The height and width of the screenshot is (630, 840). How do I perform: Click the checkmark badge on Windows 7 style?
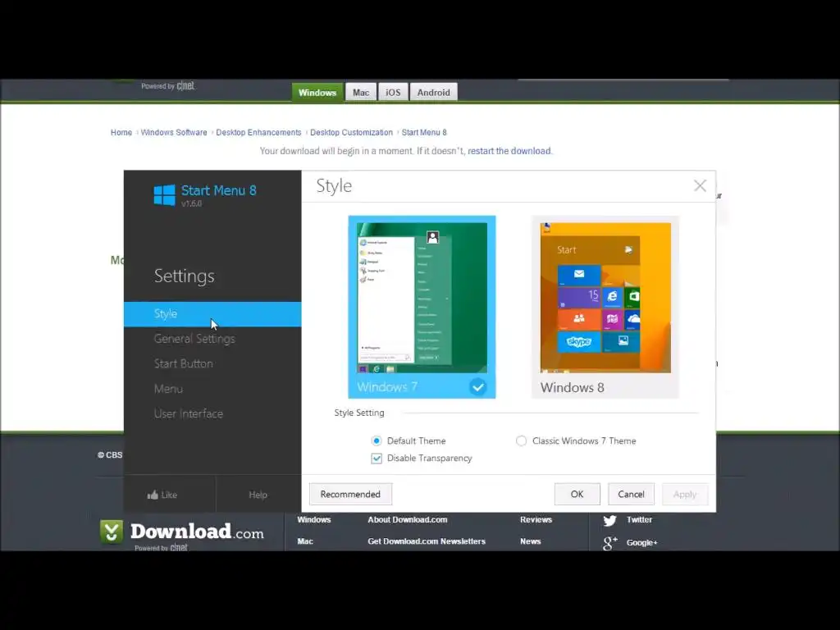click(x=478, y=386)
